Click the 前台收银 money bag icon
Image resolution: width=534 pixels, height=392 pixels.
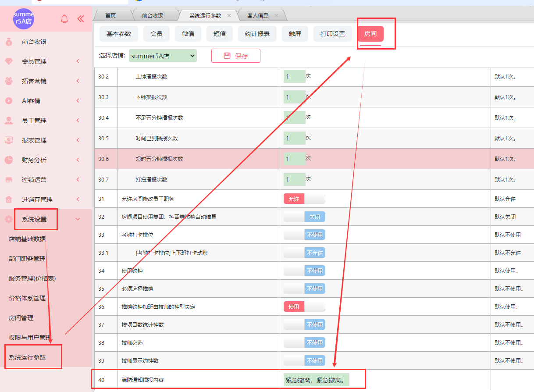(x=9, y=42)
